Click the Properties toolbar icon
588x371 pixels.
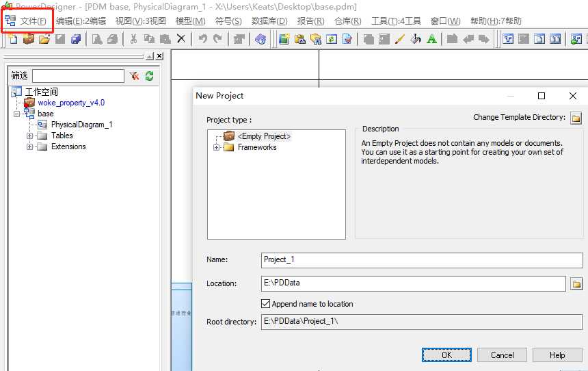[x=239, y=39]
